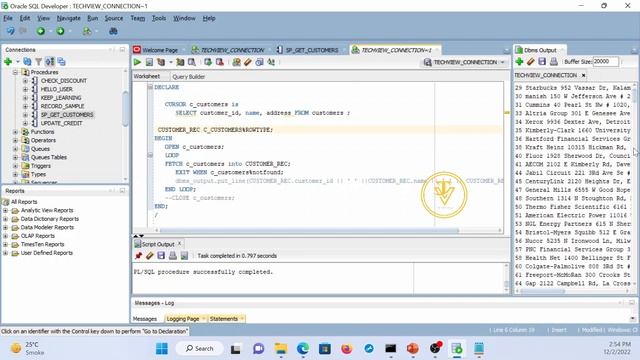Open the Tools menu

pyautogui.click(x=159, y=18)
